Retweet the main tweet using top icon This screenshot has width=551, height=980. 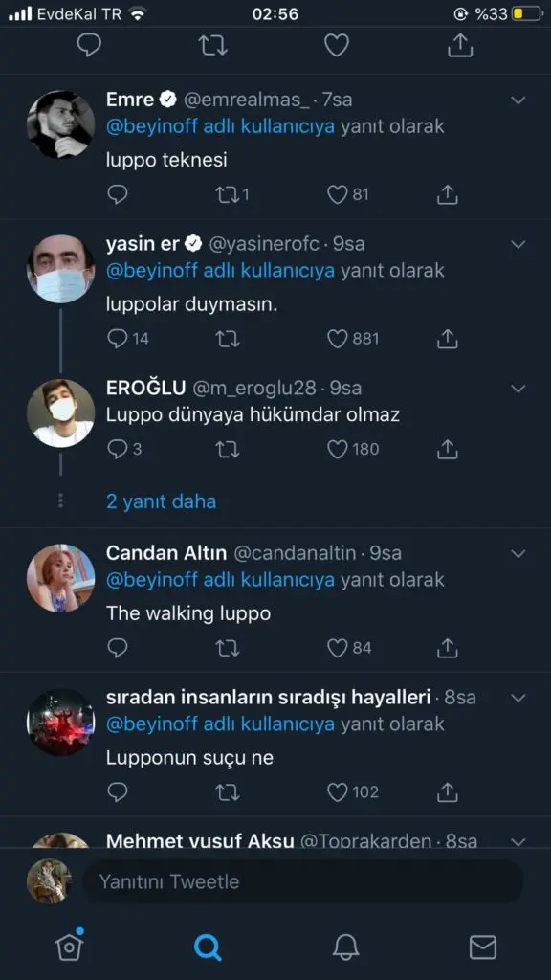(213, 45)
